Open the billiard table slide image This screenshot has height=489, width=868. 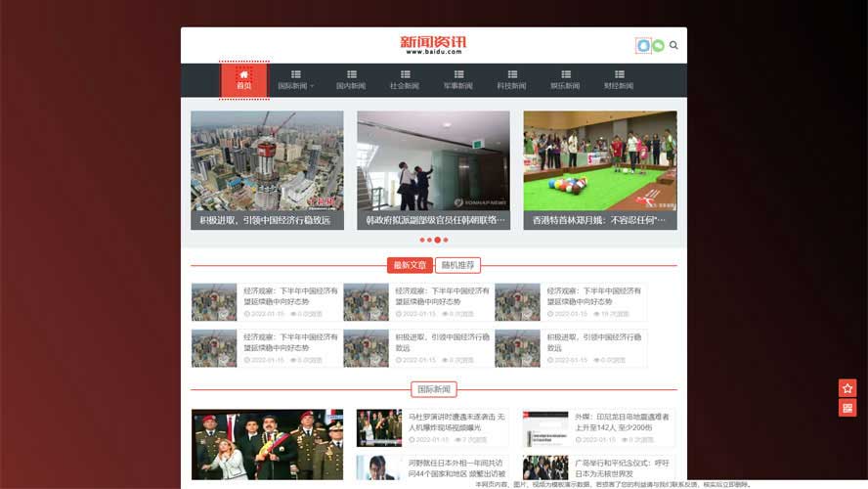point(600,160)
